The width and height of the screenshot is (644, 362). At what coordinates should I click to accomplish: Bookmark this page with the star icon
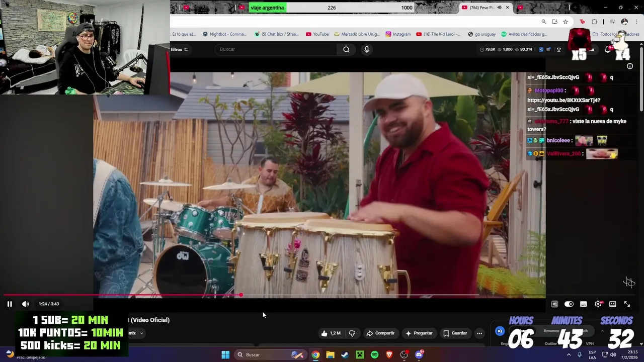566,22
